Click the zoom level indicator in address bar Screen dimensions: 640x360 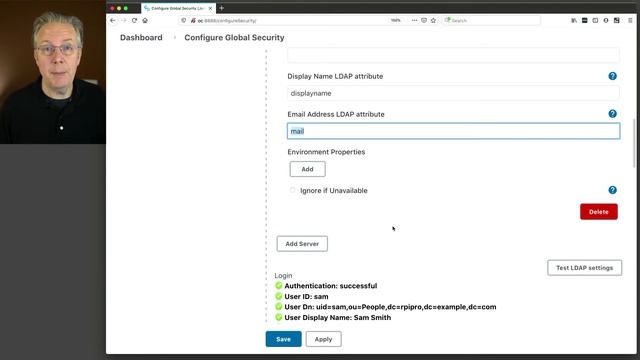click(x=396, y=20)
